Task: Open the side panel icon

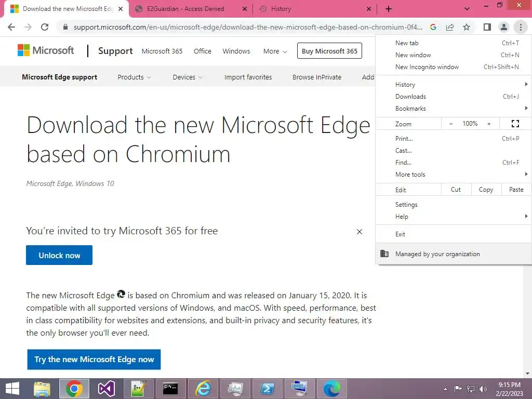Action: [x=487, y=27]
